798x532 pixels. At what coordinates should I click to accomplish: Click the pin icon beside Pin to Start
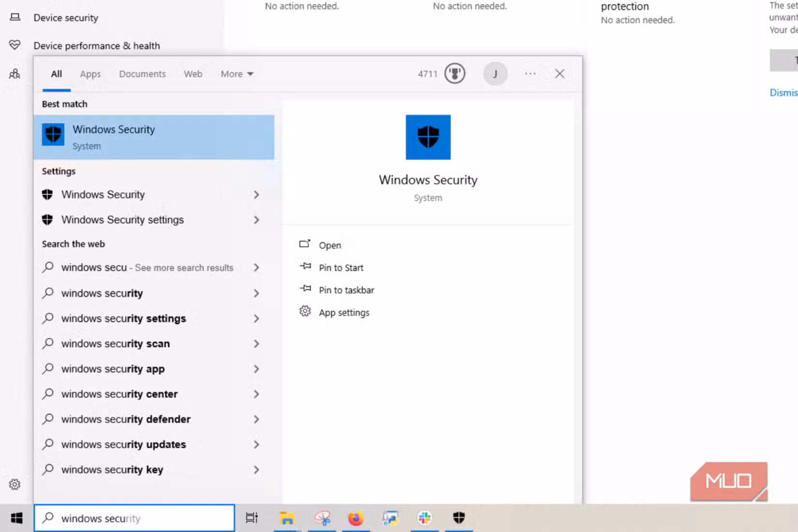coord(305,266)
